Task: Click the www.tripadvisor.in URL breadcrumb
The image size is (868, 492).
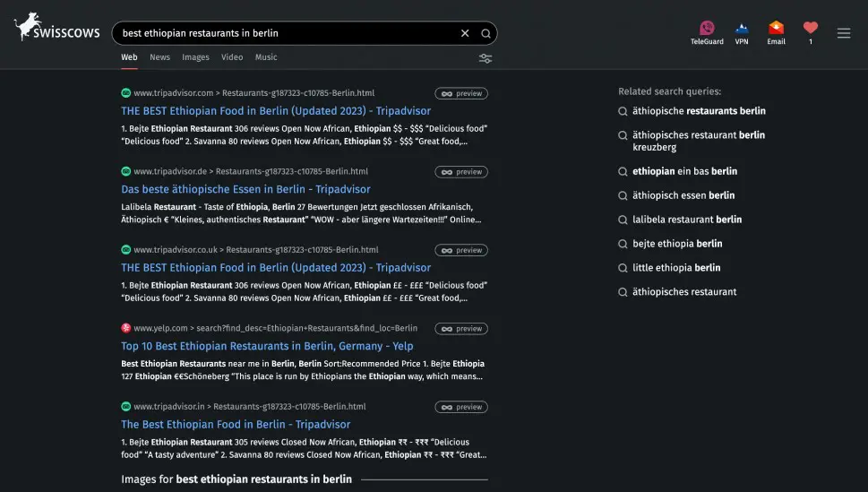Action: click(249, 407)
